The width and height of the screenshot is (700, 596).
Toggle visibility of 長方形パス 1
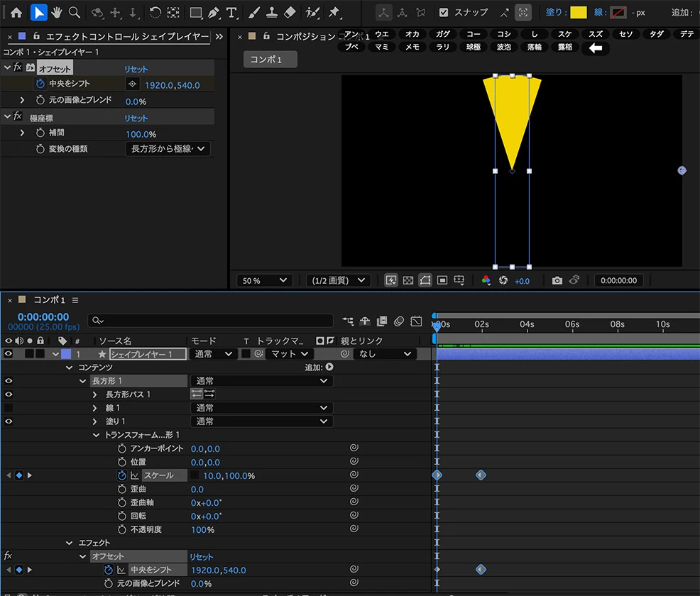click(x=8, y=394)
